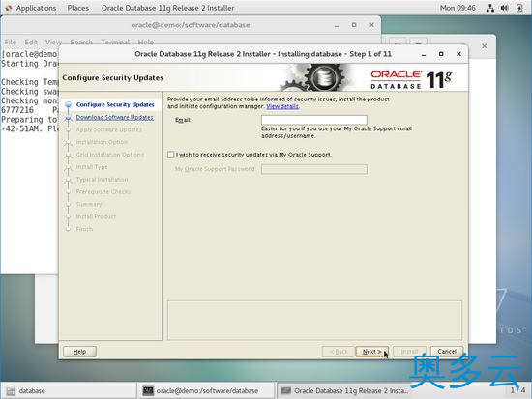Open View menu in terminal window

(53, 43)
